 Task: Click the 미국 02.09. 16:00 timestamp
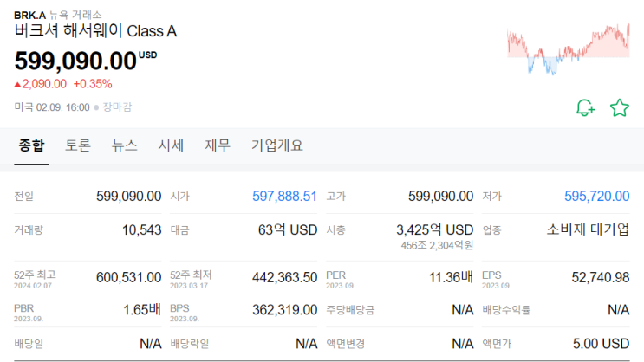(52, 107)
